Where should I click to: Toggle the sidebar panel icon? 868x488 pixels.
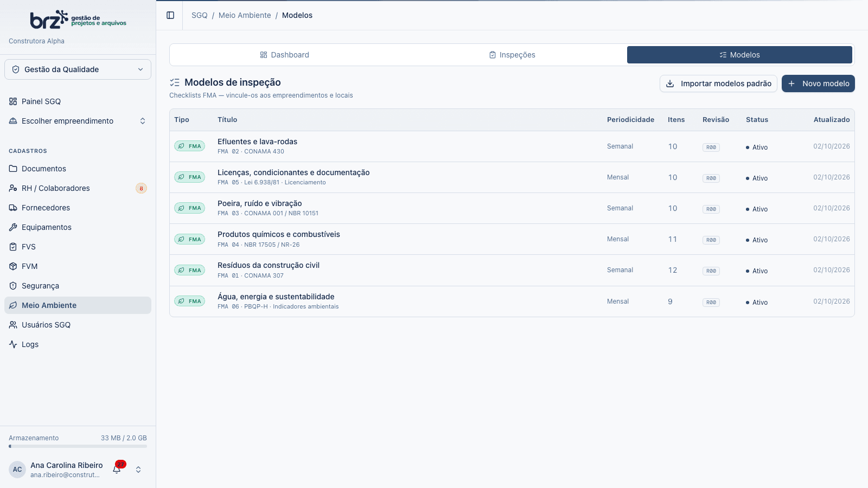click(170, 15)
